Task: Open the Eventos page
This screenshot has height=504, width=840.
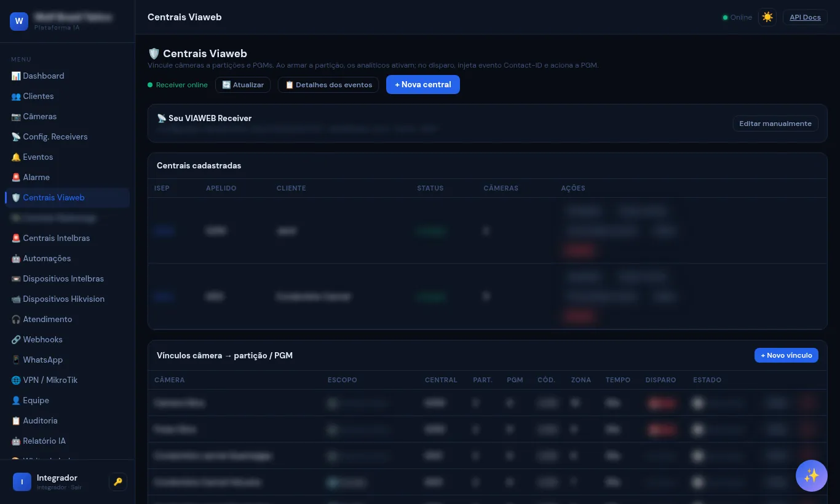Action: [x=68, y=157]
